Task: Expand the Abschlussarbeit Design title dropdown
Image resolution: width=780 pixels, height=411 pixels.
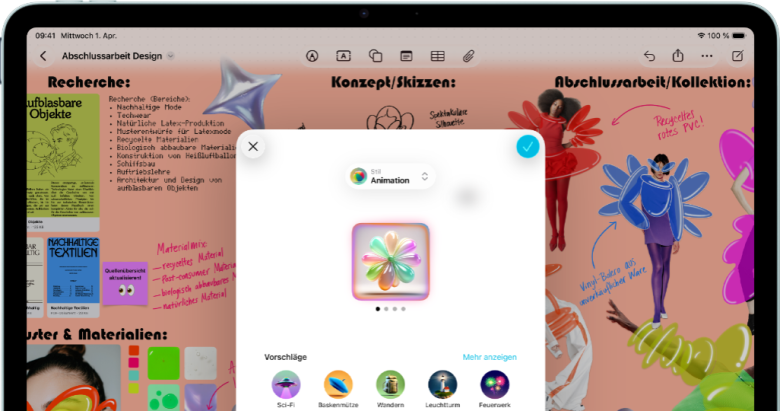Action: 170,56
